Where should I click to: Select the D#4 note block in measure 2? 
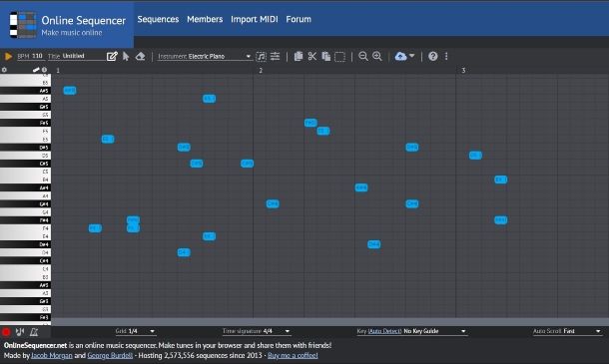point(374,244)
